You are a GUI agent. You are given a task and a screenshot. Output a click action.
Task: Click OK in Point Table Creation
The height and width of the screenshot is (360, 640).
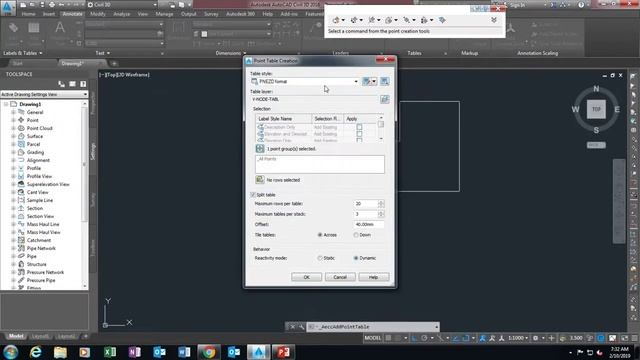(x=307, y=277)
